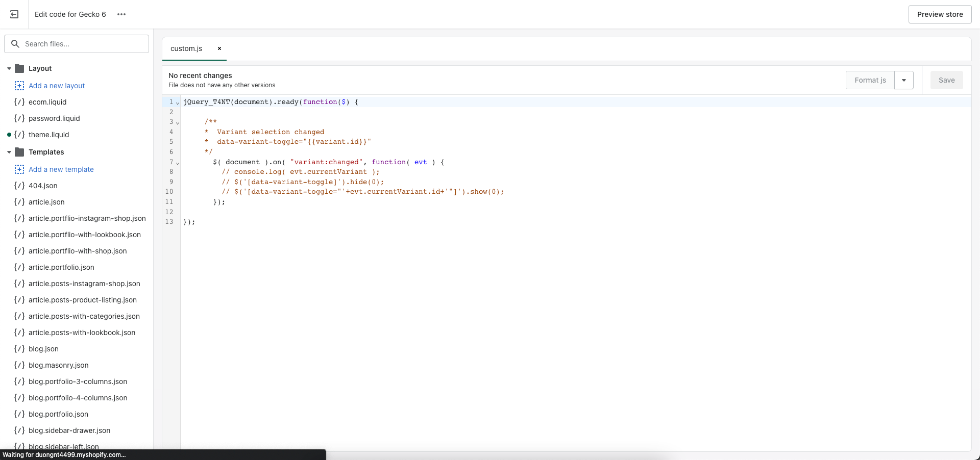Image resolution: width=980 pixels, height=460 pixels.
Task: Click the add layout plus icon
Action: [x=19, y=86]
